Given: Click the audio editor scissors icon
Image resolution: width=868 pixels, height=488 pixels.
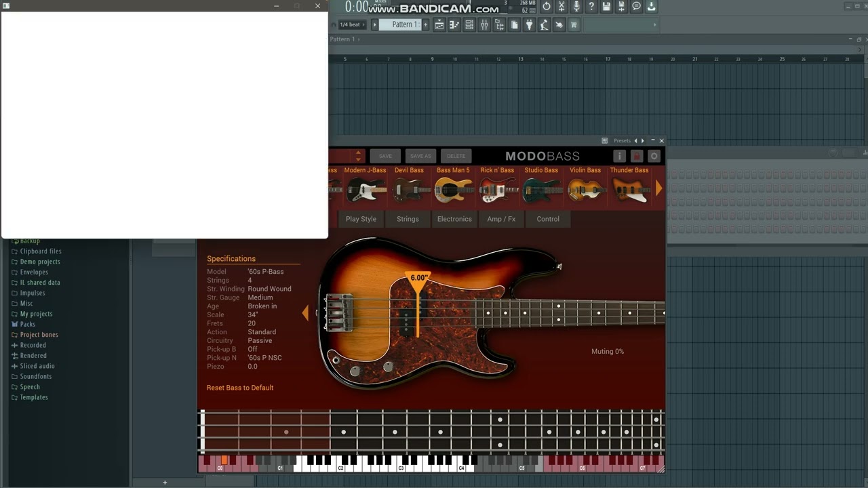Looking at the screenshot, I should (561, 7).
